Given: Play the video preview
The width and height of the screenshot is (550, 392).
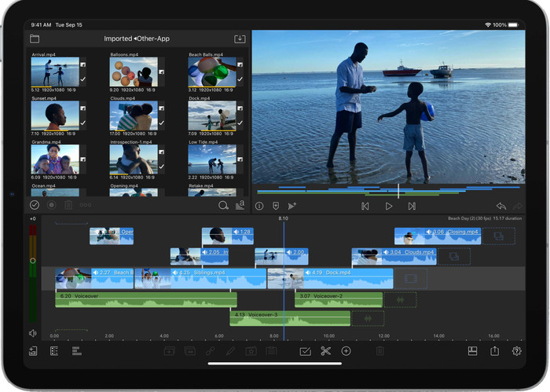Looking at the screenshot, I should [x=388, y=206].
